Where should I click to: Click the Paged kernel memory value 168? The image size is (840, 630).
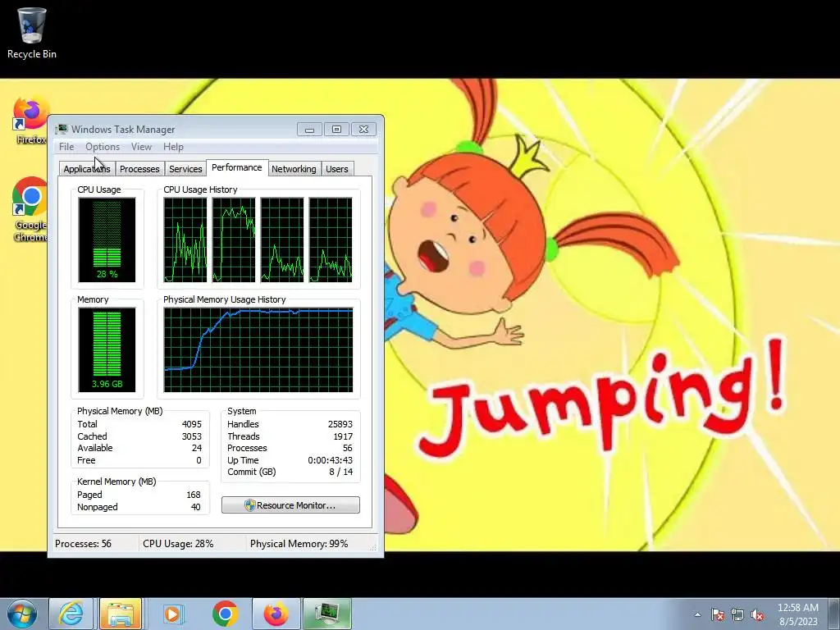coord(194,495)
